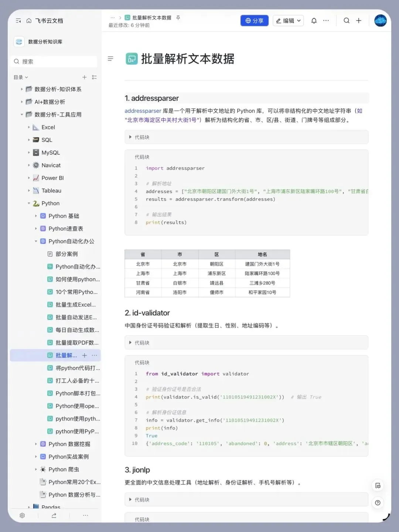Collapse the Python tree node
Screen dimensions: 399x532
click(29, 203)
